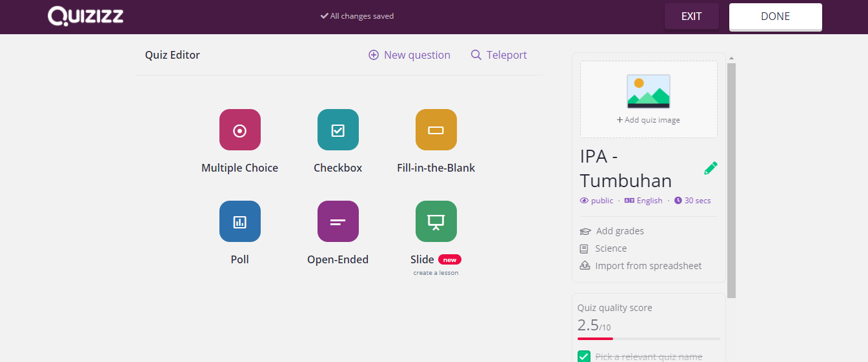The image size is (868, 362).
Task: Click the quiz quality score progress bar
Action: click(x=649, y=338)
